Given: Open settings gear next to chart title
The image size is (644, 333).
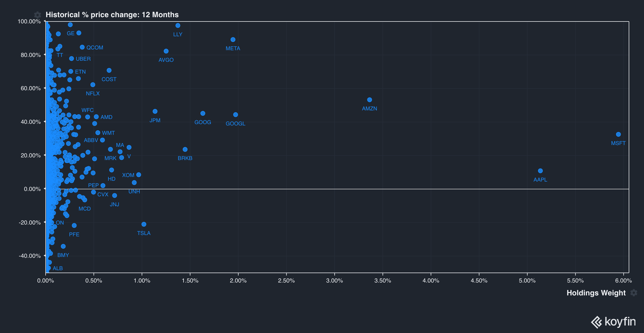Looking at the screenshot, I should point(38,15).
